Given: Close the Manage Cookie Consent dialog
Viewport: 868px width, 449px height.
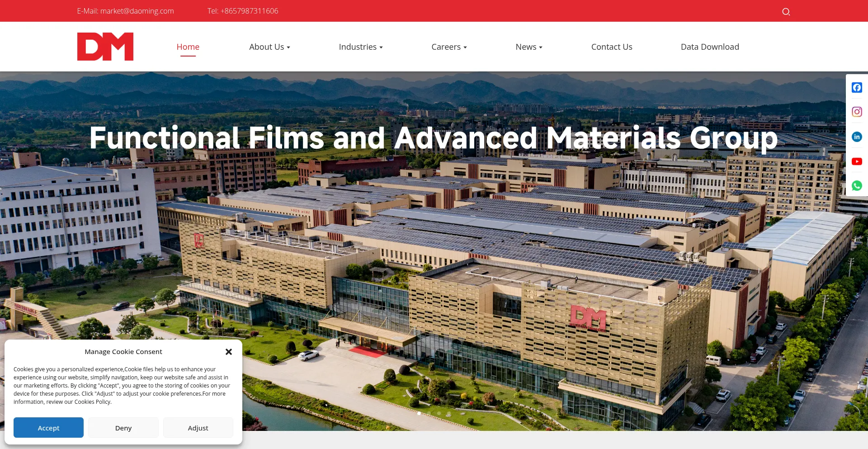Looking at the screenshot, I should [x=229, y=352].
